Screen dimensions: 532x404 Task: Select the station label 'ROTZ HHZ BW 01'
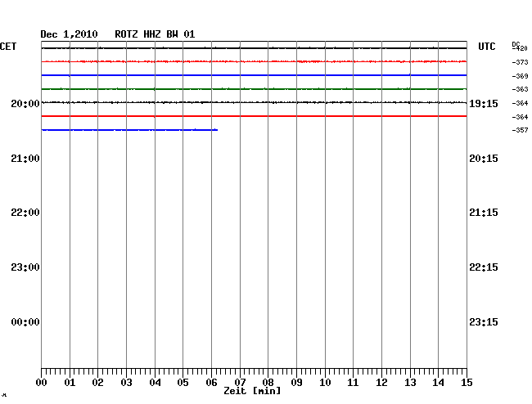point(155,34)
